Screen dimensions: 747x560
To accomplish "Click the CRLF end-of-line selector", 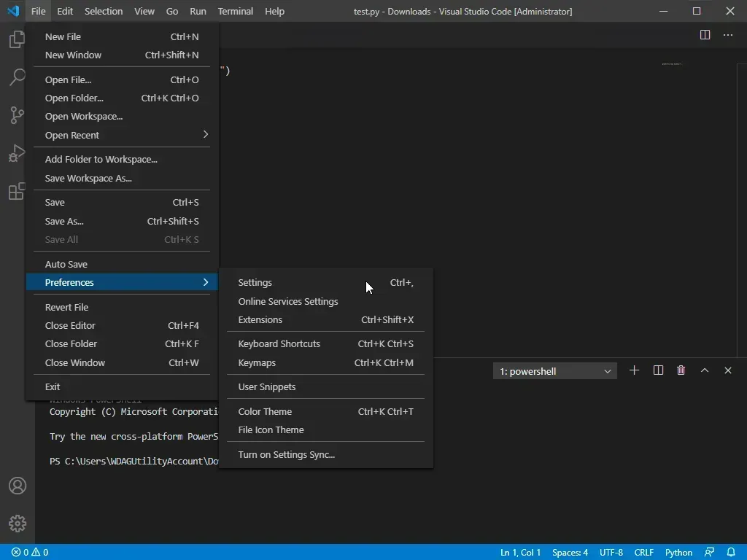I will 643,553.
